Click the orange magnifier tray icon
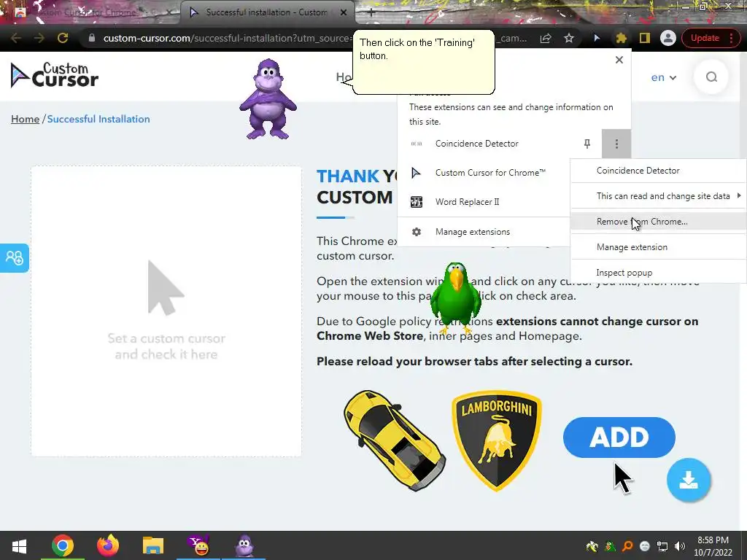Screen dimensions: 747x560 click(x=627, y=546)
